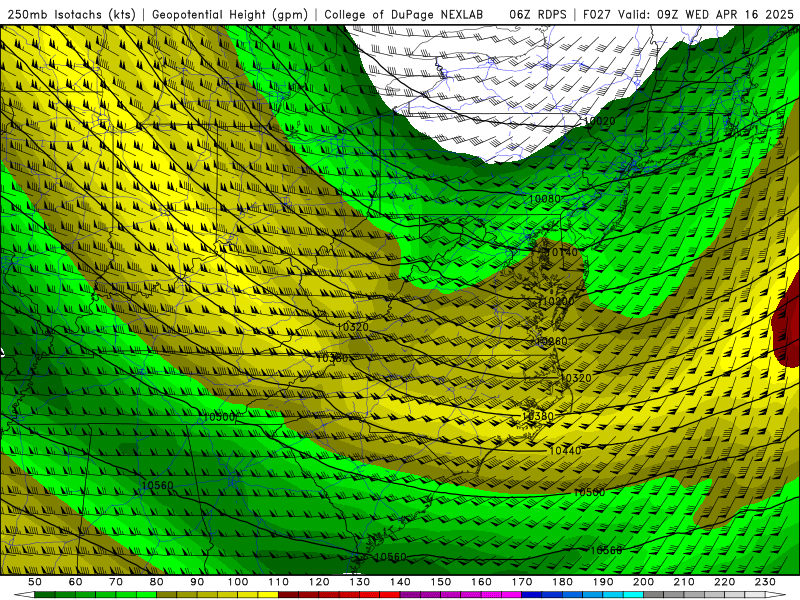Click the 10080 height contour label
Viewport: 800px width, 600px height.
pos(545,198)
